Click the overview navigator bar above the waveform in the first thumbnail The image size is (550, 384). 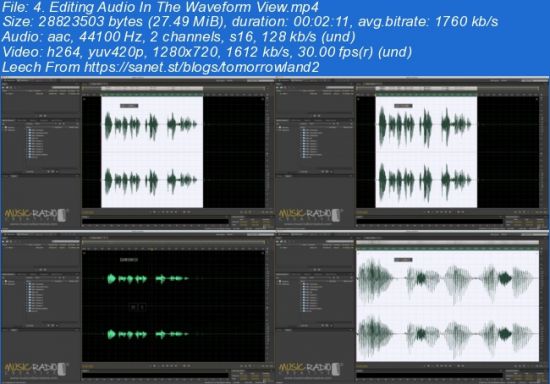173,88
